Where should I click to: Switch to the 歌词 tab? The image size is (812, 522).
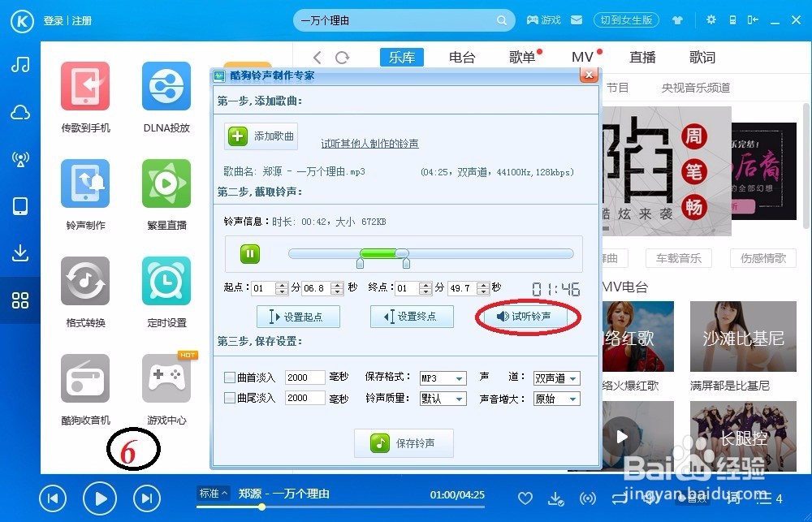pyautogui.click(x=702, y=57)
